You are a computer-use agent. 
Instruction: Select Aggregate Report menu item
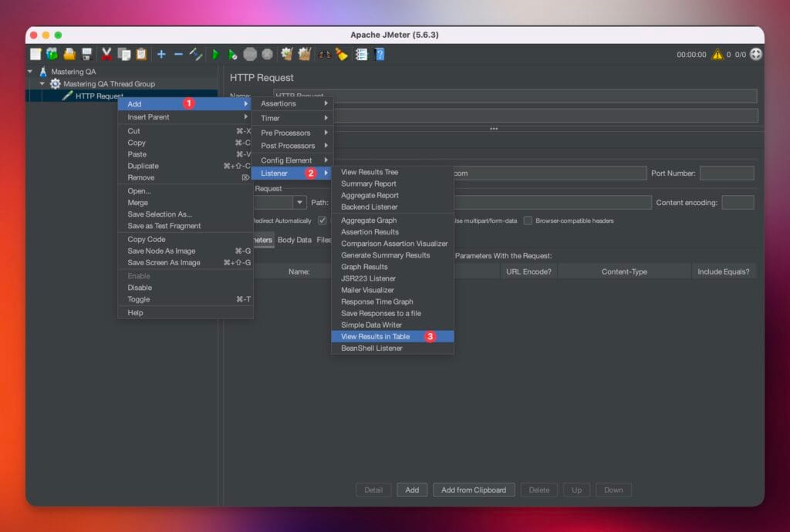[393, 195]
